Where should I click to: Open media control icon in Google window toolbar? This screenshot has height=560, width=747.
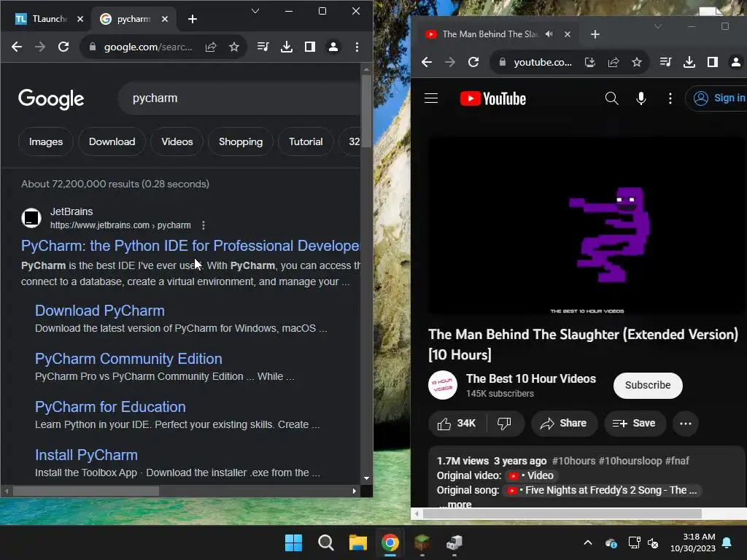coord(263,47)
